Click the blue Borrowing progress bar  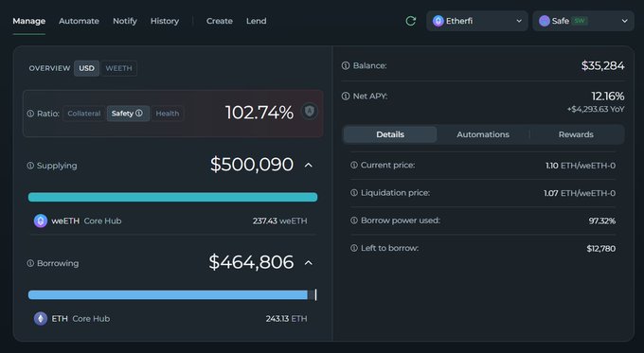click(x=168, y=294)
